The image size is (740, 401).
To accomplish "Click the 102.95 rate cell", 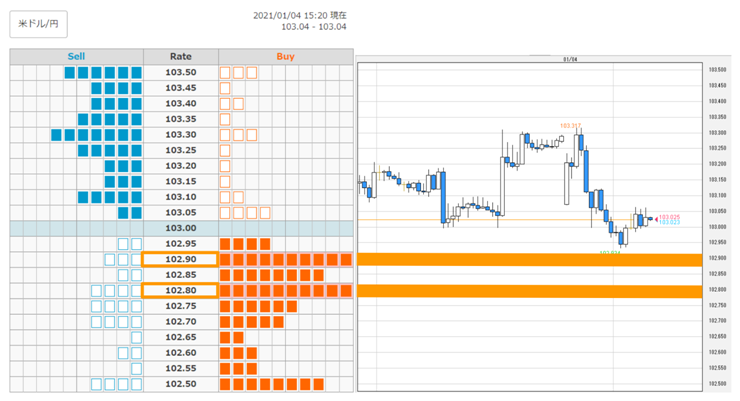I will (181, 243).
